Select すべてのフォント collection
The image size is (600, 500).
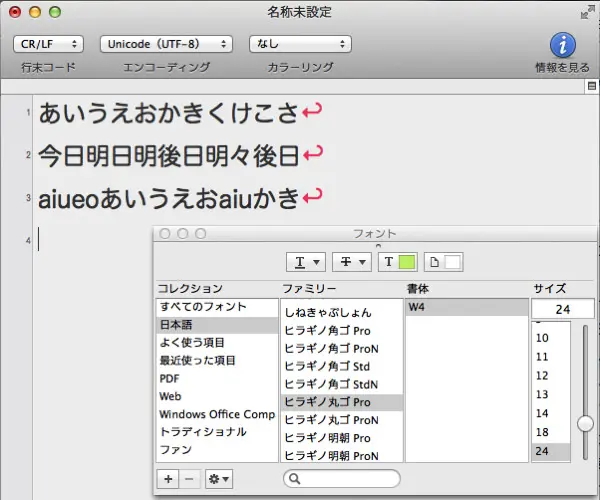tap(217, 307)
